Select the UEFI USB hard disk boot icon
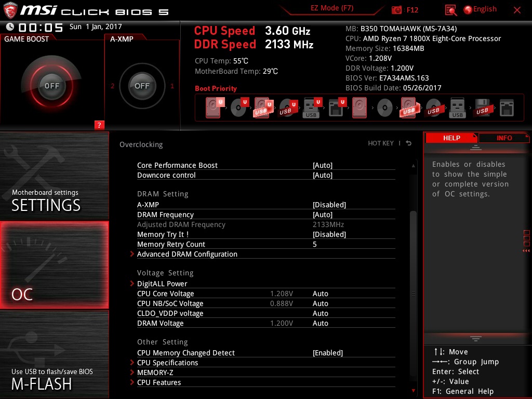The width and height of the screenshot is (532, 399). tap(263, 108)
